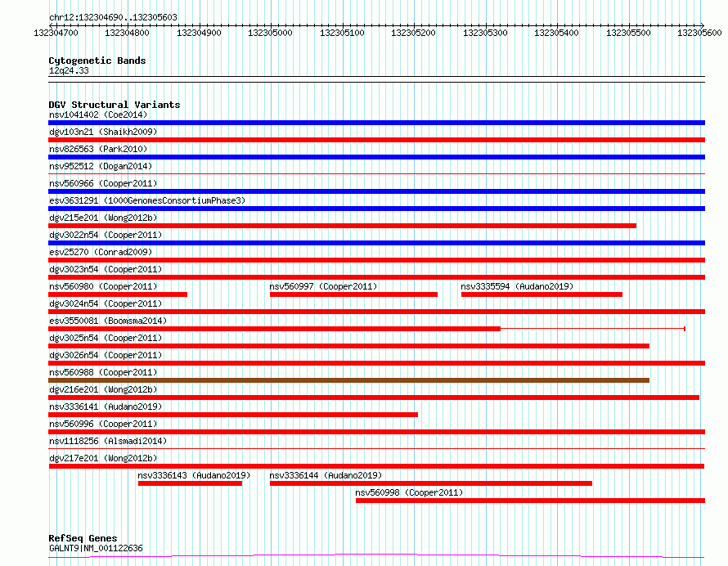Click ruler position 132305500
Image resolution: width=728 pixels, height=566 pixels.
tap(628, 33)
